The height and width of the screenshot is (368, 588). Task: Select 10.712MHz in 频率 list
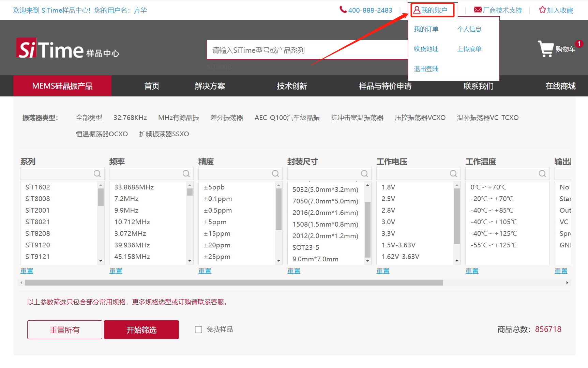[132, 222]
